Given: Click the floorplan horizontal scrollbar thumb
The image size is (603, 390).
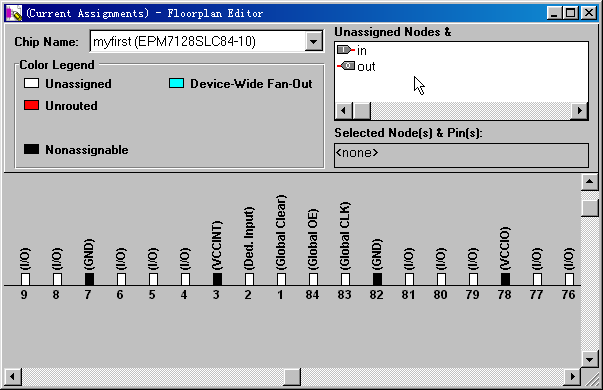Looking at the screenshot, I should [x=292, y=376].
